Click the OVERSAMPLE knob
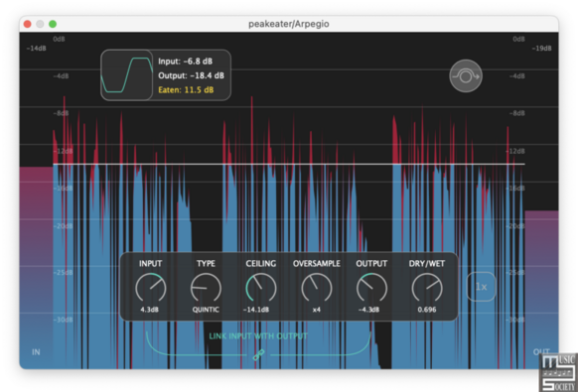The image size is (578, 392). click(x=316, y=288)
